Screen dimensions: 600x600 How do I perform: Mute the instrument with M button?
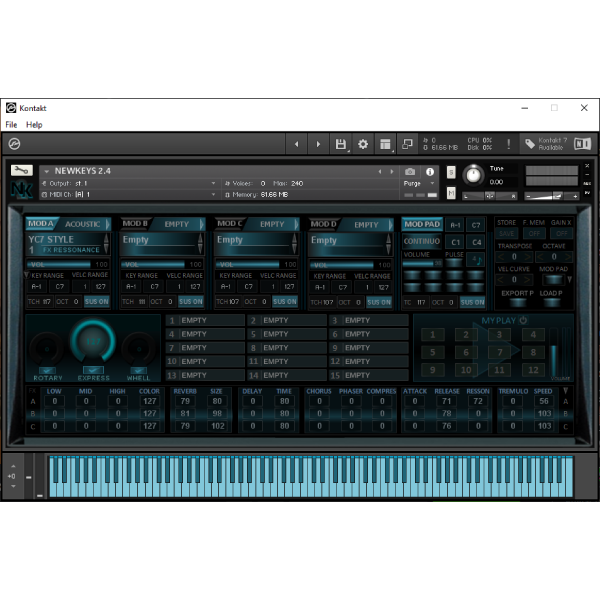point(451,193)
